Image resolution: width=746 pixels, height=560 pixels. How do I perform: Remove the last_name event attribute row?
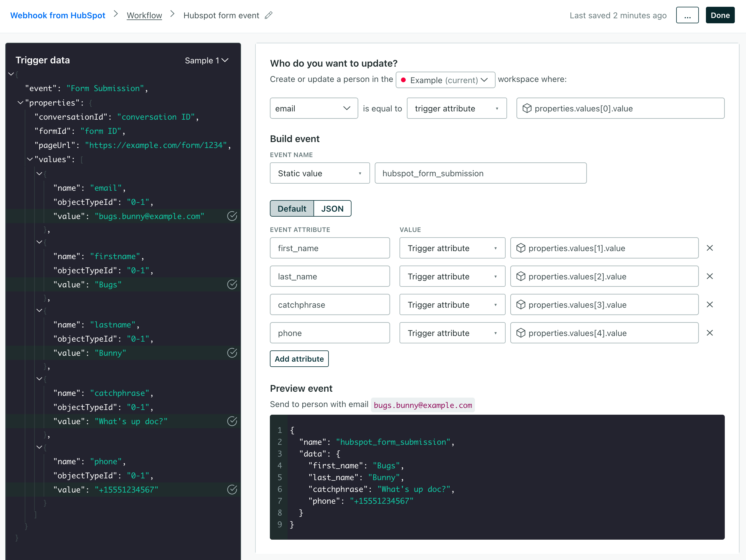(x=710, y=276)
